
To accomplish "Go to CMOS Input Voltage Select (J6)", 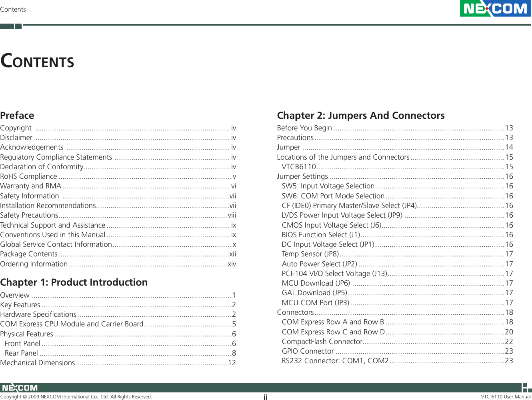I will (x=398, y=225).
